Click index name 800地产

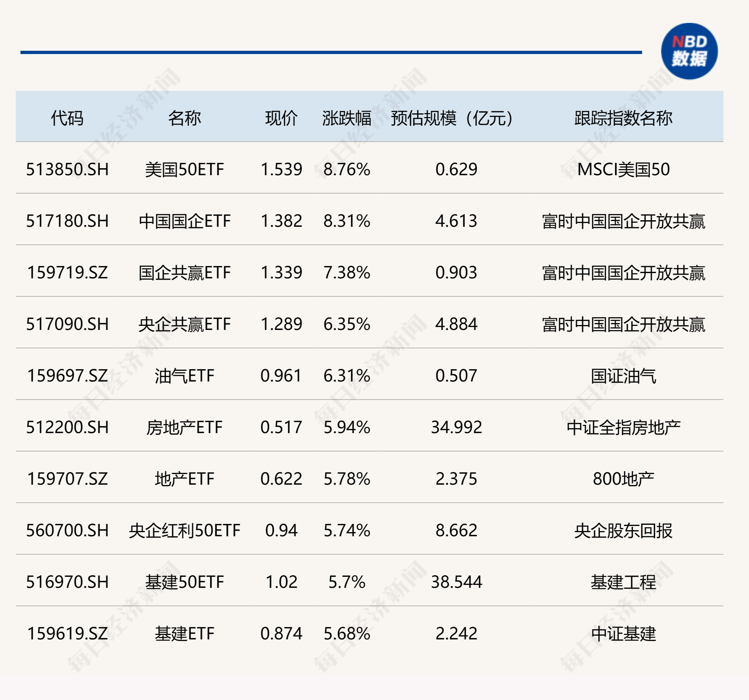pyautogui.click(x=623, y=479)
